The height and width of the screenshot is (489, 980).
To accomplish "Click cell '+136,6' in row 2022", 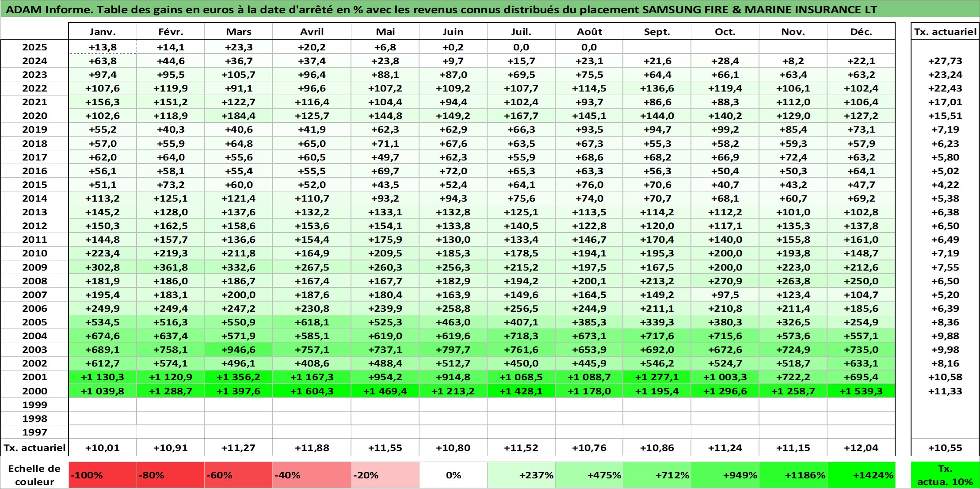I will click(657, 88).
